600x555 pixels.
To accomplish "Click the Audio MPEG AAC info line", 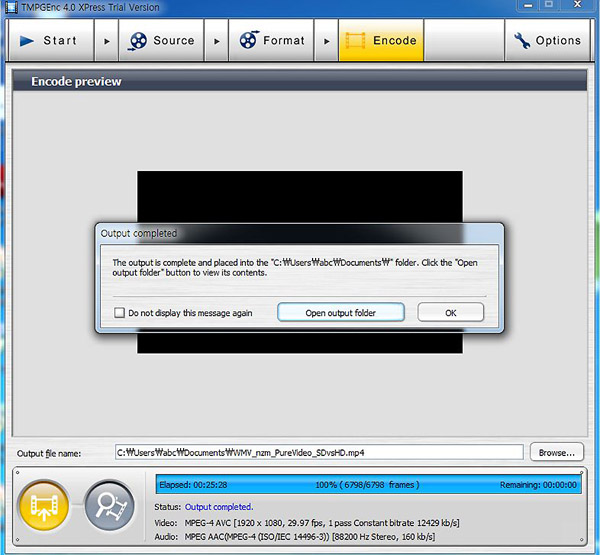I will 295,537.
